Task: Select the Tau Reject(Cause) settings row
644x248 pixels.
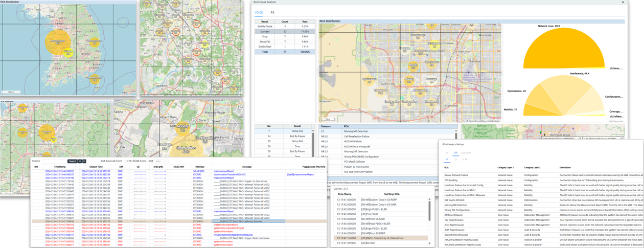Action: pos(543,220)
